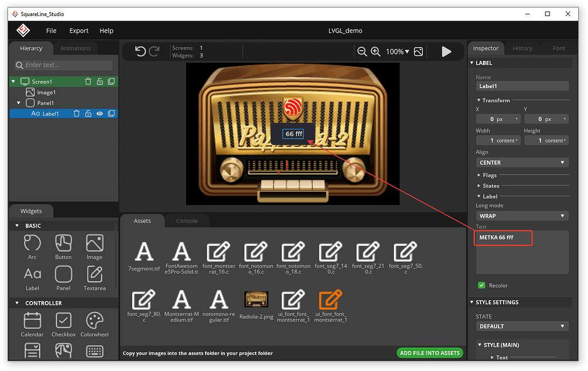Select the Radiola-2.png asset thumbnail
588x371 pixels.
(x=256, y=299)
